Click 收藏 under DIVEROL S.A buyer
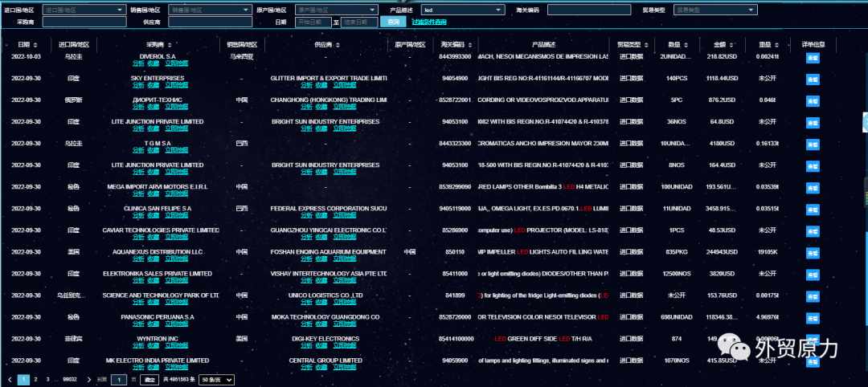The height and width of the screenshot is (387, 868). (153, 63)
